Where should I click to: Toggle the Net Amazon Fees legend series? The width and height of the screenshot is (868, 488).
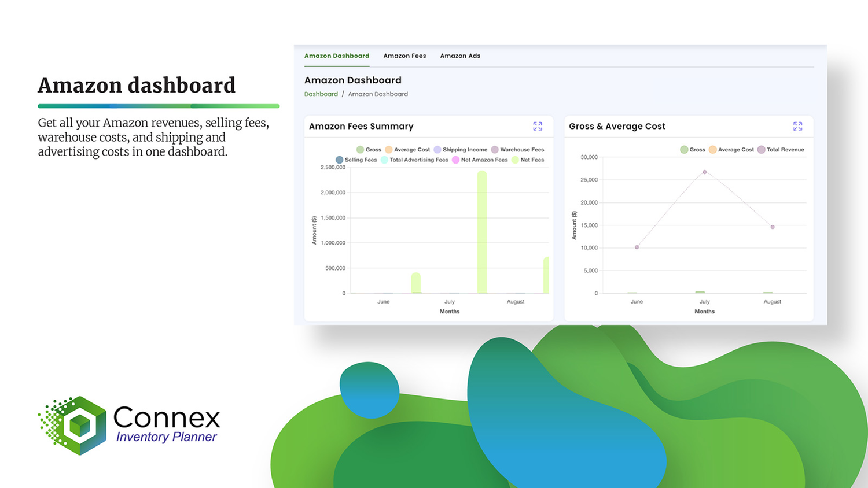tap(480, 160)
